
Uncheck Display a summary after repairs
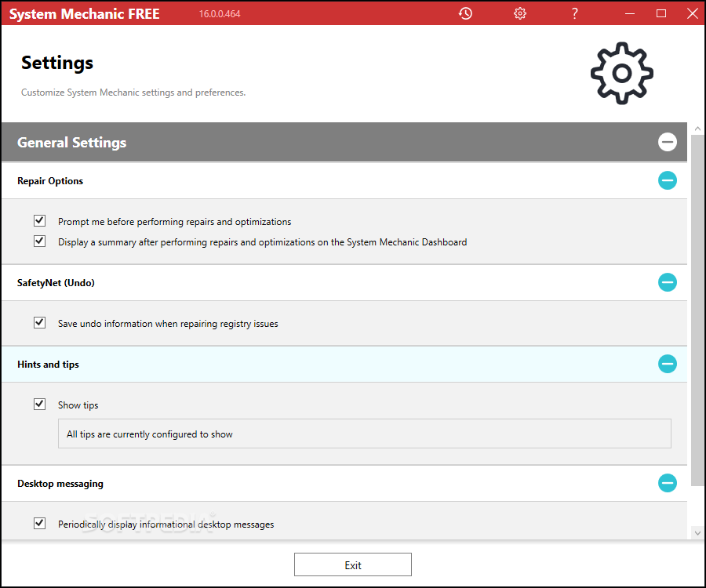click(40, 241)
